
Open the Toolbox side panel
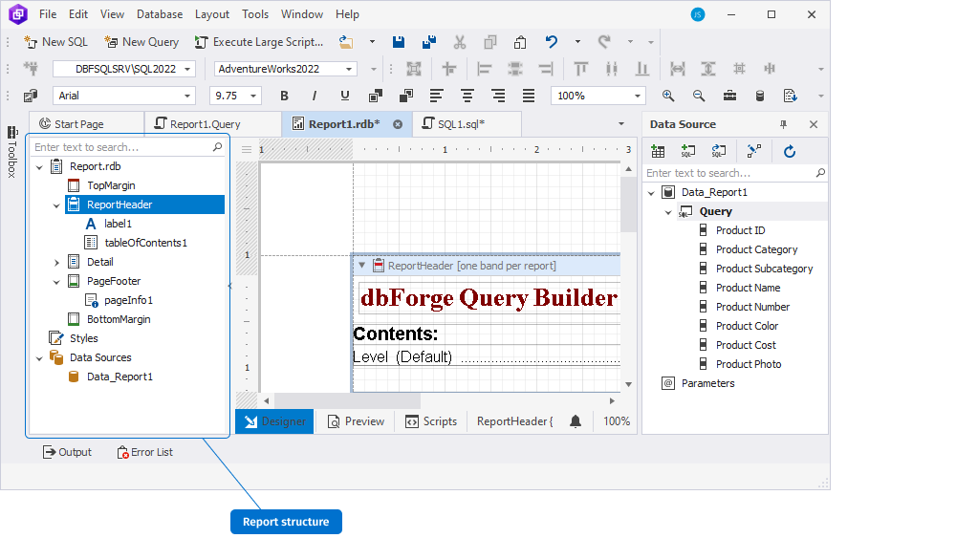[x=11, y=152]
